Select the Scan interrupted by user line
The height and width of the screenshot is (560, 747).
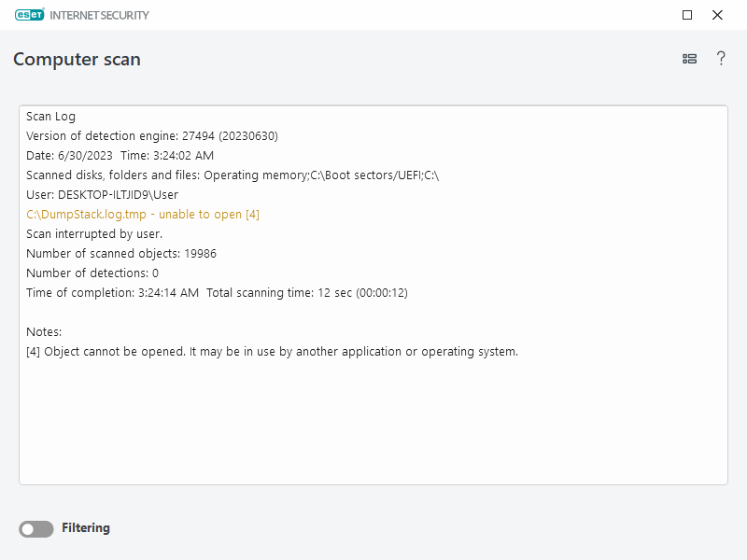(x=94, y=234)
